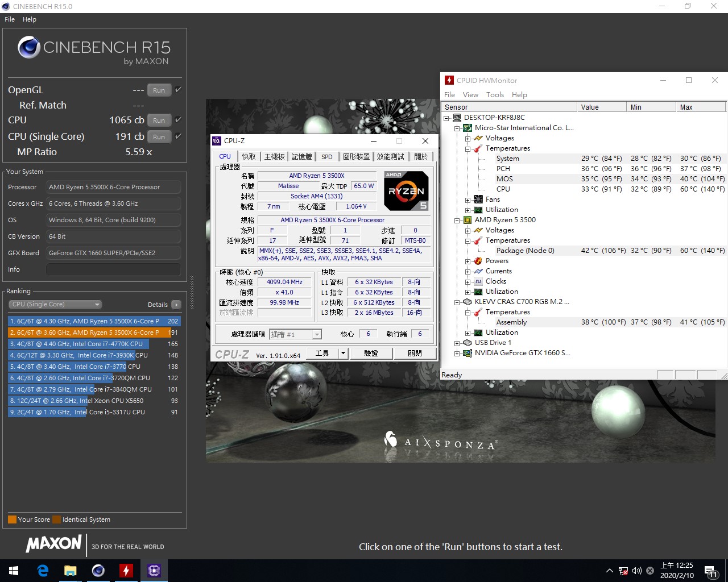Screen dimensions: 728x582
Task: Open the CPU-Z tools dropdown arrow
Action: click(343, 353)
